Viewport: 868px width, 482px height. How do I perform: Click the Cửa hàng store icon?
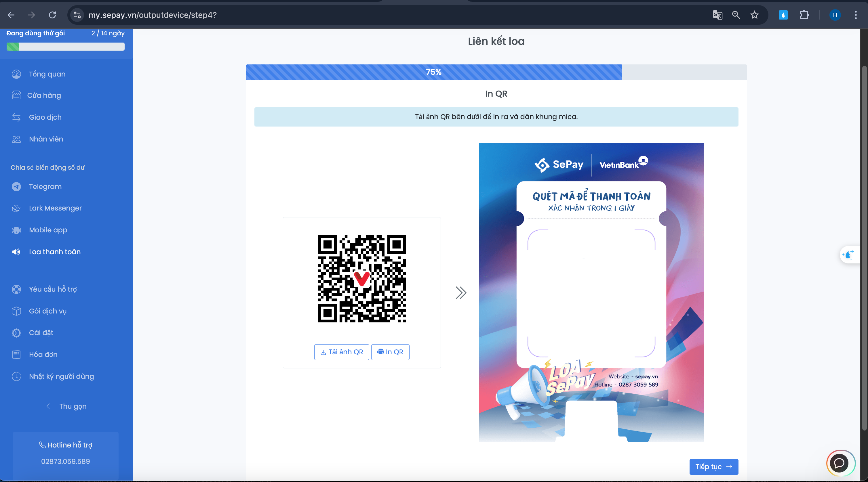[16, 95]
